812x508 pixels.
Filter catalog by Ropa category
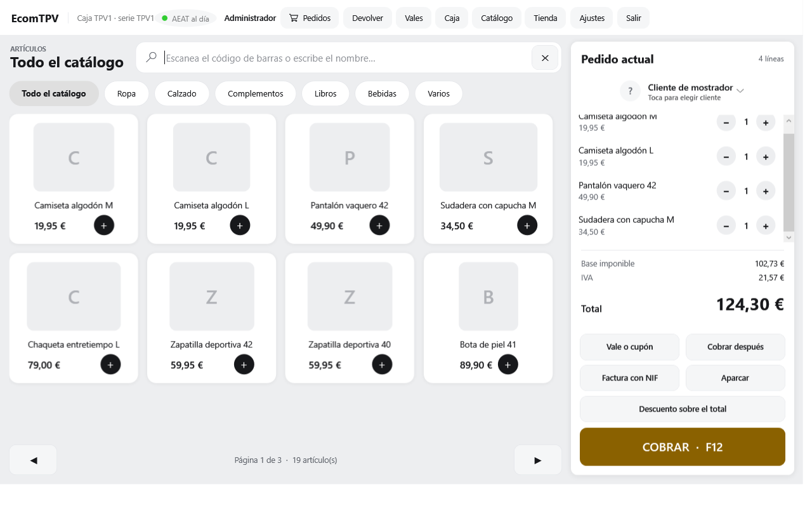(126, 93)
